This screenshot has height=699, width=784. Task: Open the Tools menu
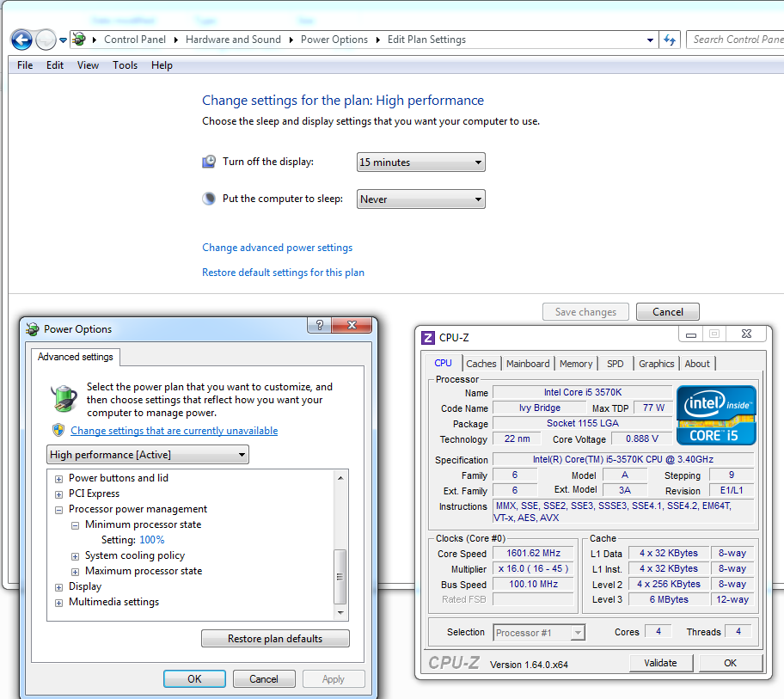click(125, 65)
